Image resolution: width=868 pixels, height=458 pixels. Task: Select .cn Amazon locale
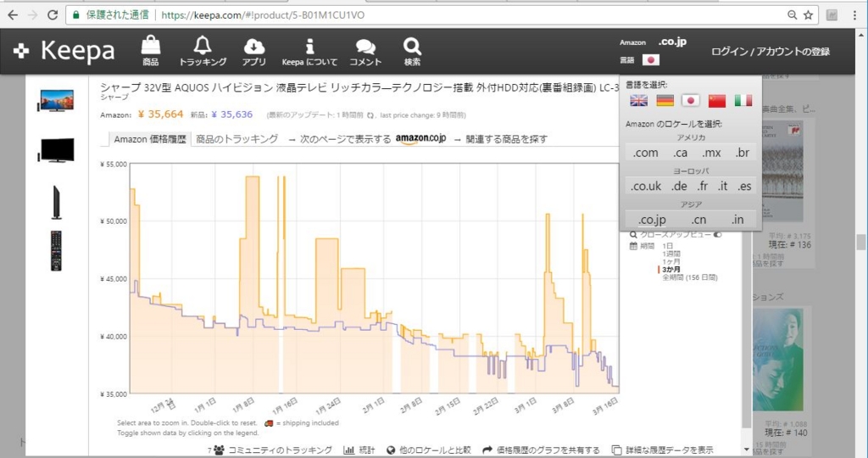pyautogui.click(x=698, y=220)
